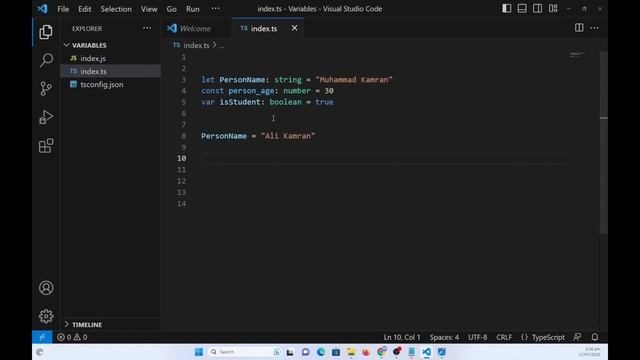This screenshot has height=360, width=640.
Task: Open the Run menu
Action: (193, 9)
